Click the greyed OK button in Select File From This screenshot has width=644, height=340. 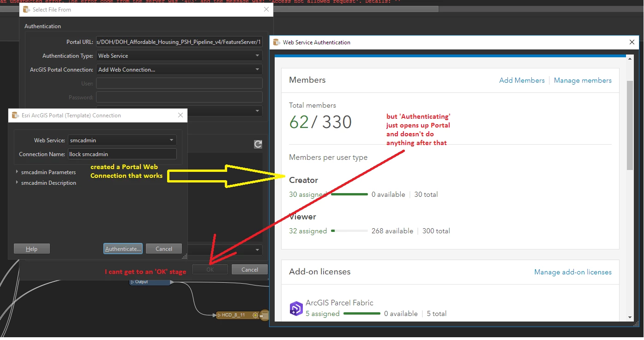coord(210,269)
